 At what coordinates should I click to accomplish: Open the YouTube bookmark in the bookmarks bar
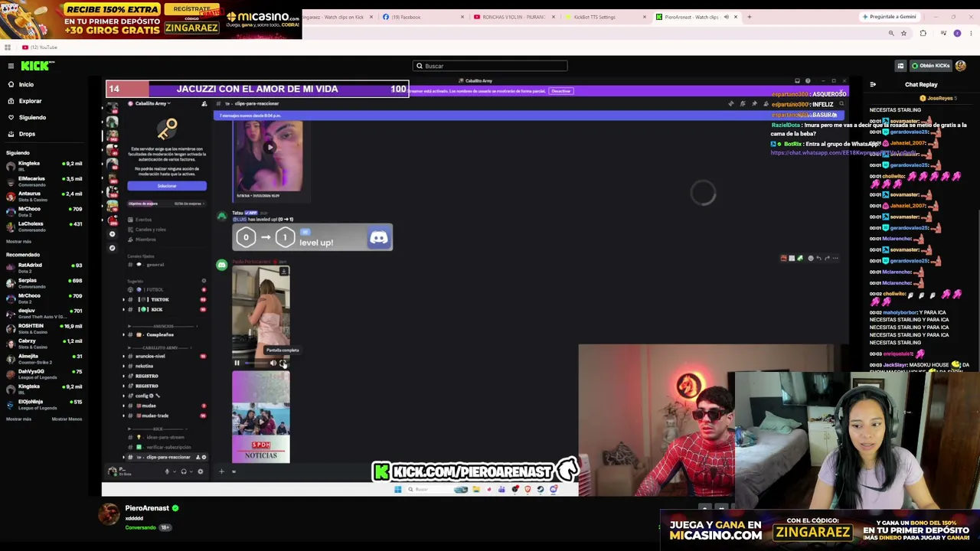pos(40,47)
